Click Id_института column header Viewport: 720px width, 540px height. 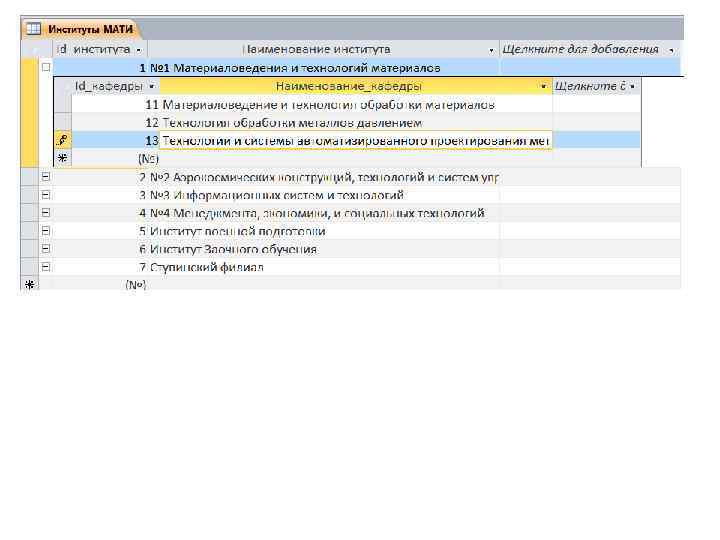point(101,49)
